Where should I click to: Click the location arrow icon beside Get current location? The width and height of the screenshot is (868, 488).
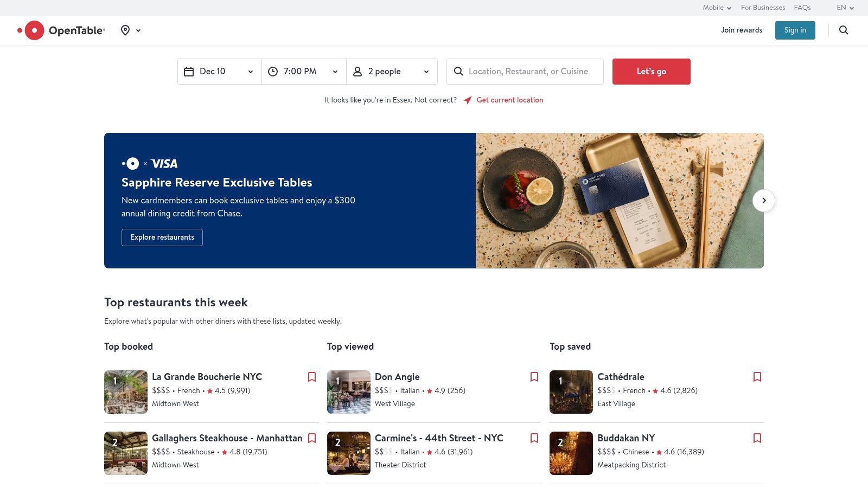[x=468, y=100]
